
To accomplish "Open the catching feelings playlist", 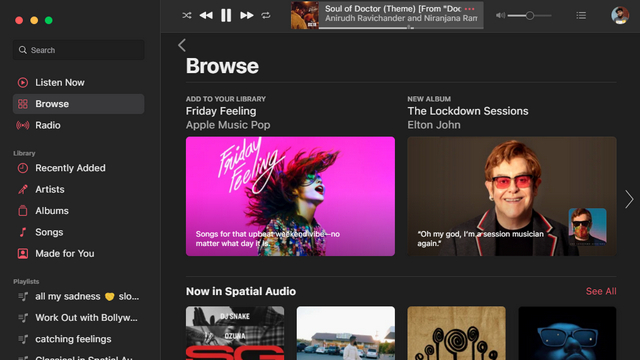I will pos(78,339).
